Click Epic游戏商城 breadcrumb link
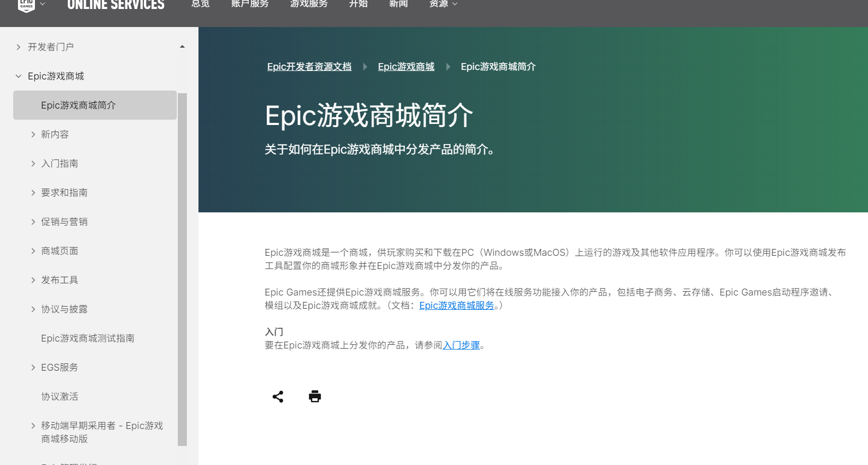The image size is (868, 465). [406, 67]
